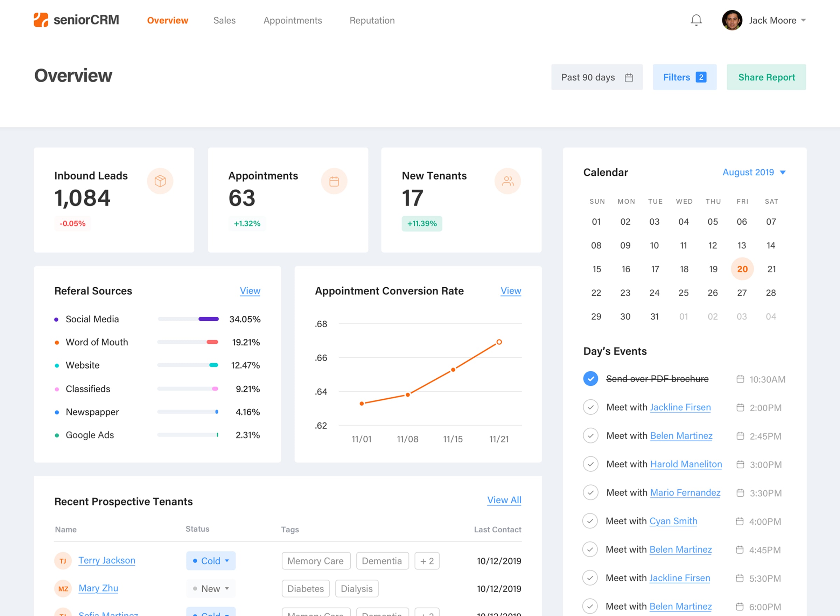This screenshot has width=840, height=616.
Task: Click the Share Report button
Action: (x=766, y=77)
